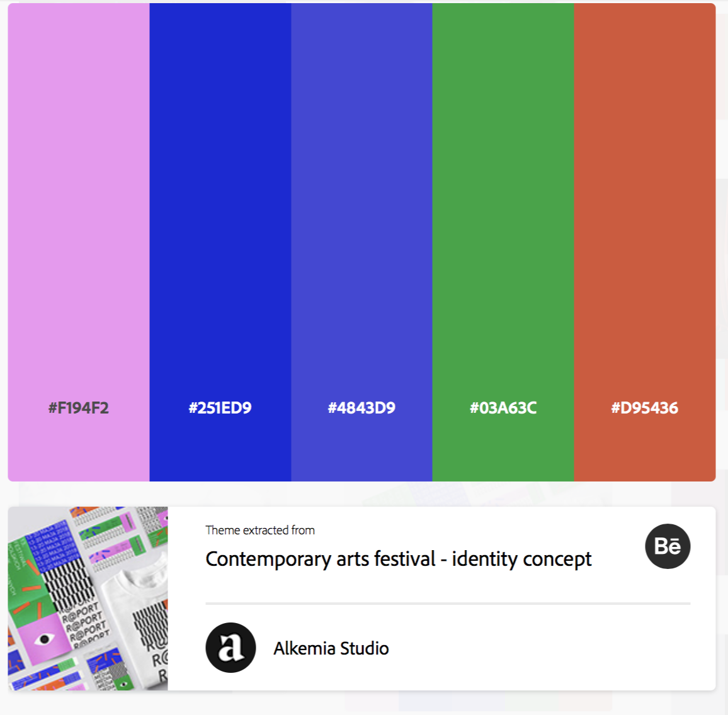Click the #4843D9 hex value label
The image size is (728, 715).
361,408
